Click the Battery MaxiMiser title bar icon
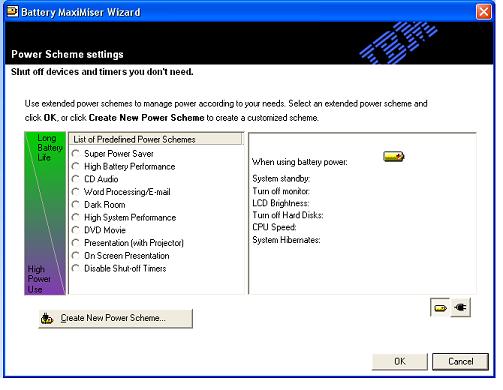Screen dimensions: 503x390 [12, 12]
